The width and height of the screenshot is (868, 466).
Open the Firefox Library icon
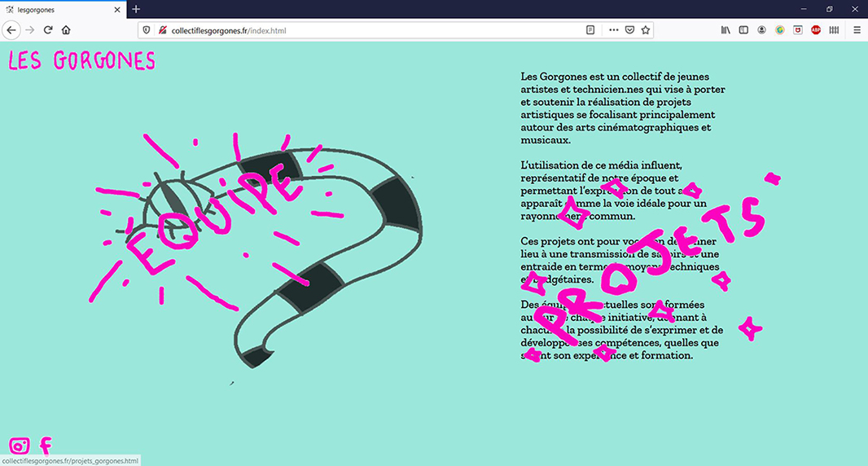[726, 30]
